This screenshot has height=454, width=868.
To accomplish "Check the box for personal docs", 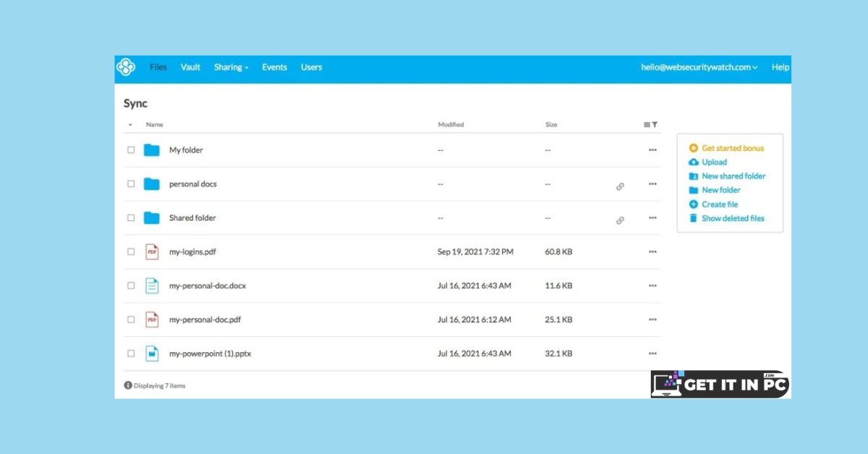I will pos(131,184).
